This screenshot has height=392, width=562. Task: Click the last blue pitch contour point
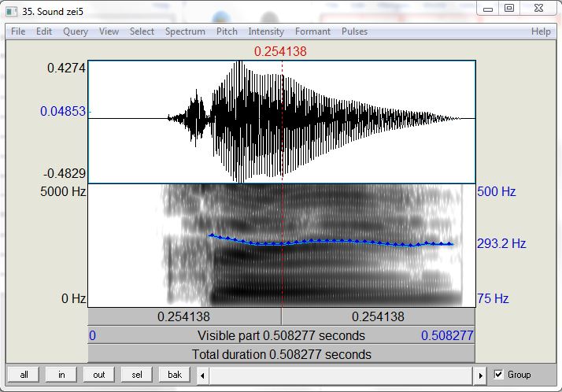click(449, 244)
